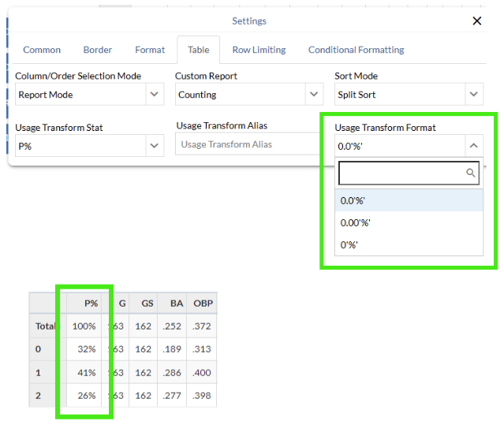Select the Format tab

150,50
